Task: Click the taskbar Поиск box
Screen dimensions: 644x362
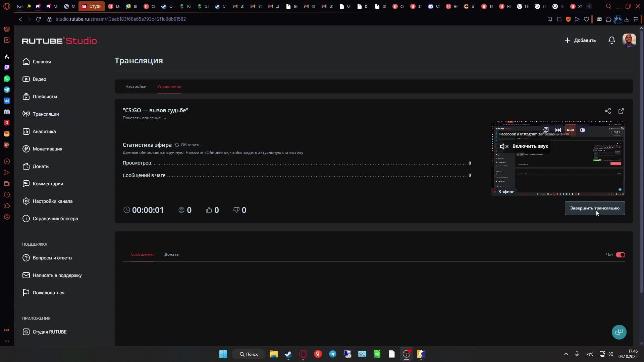Action: point(249,354)
